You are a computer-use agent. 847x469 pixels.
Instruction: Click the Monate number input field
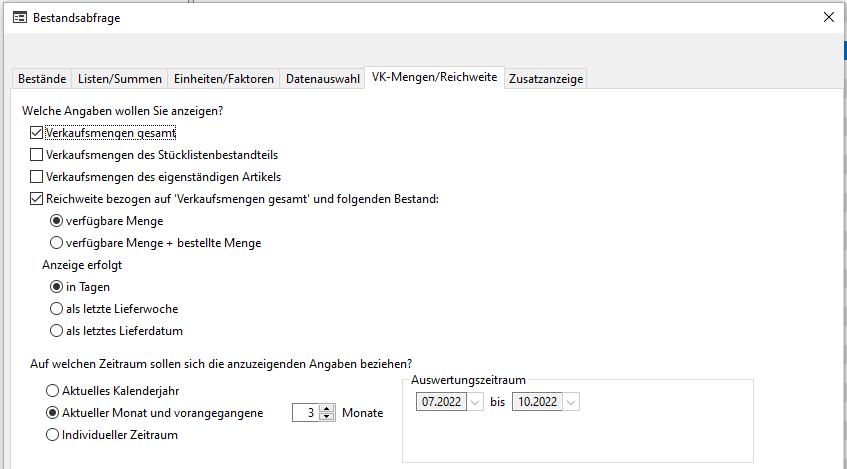(x=306, y=413)
